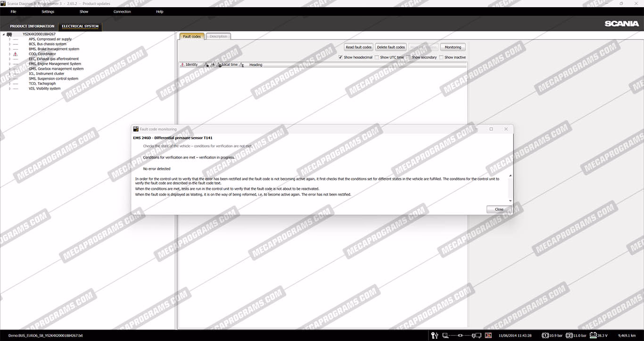Toggle the Show UTC time checkbox
The width and height of the screenshot is (644, 341).
coord(377,57)
